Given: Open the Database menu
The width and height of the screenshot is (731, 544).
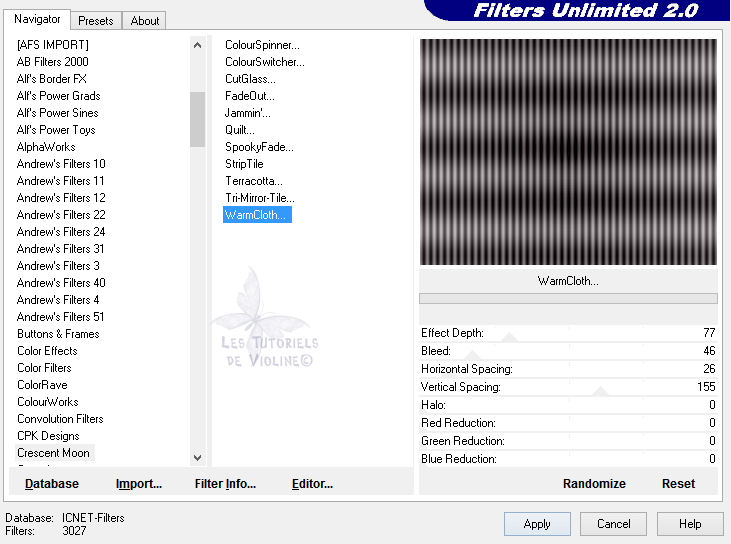Looking at the screenshot, I should click(52, 484).
